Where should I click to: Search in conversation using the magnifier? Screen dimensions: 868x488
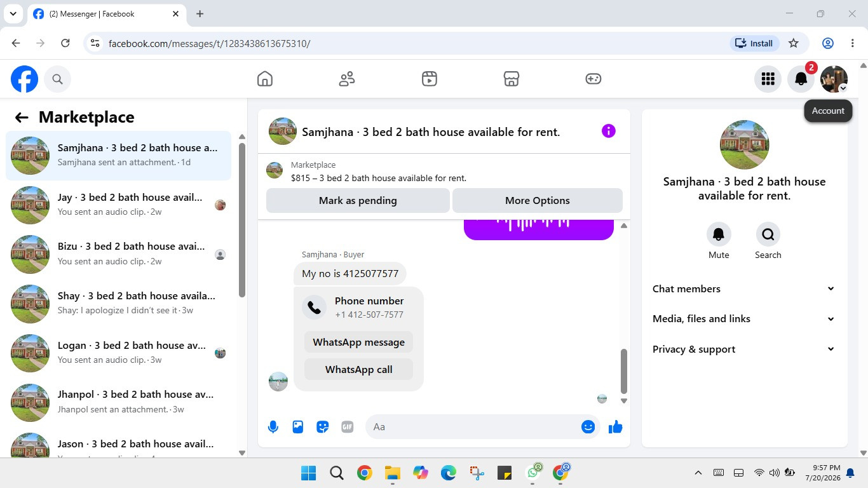tap(768, 234)
